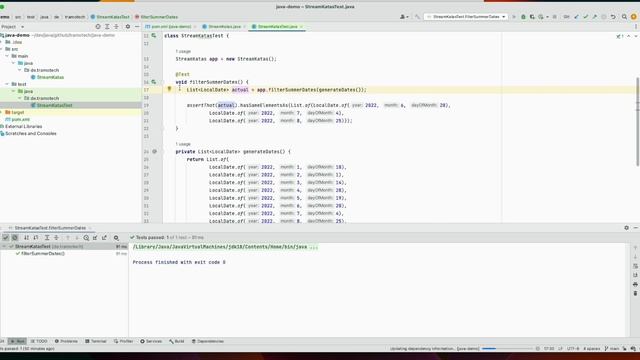Image resolution: width=640 pixels, height=360 pixels.
Task: Click export test results icon in Run toolbar
Action: pyautogui.click(x=104, y=238)
